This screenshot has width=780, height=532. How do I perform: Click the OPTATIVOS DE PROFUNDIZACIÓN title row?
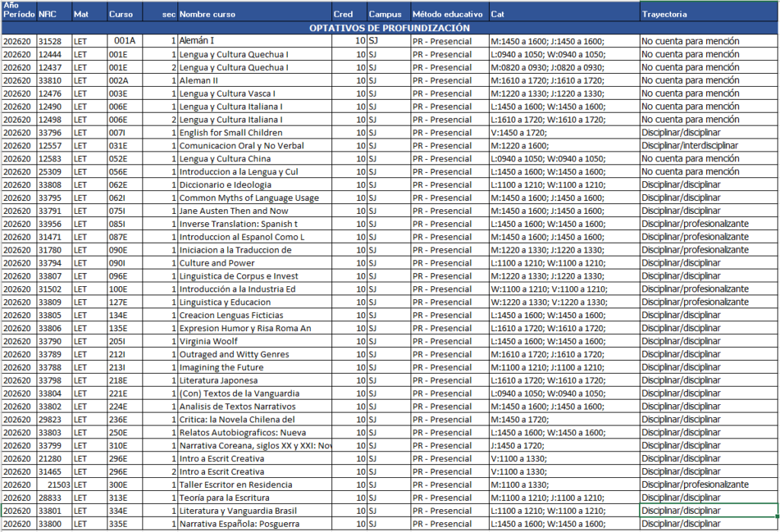[389, 28]
